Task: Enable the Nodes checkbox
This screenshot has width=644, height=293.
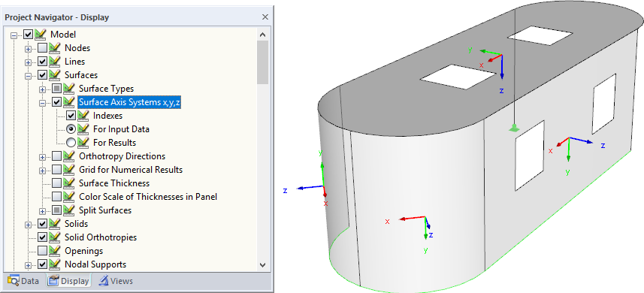Action: [x=42, y=48]
